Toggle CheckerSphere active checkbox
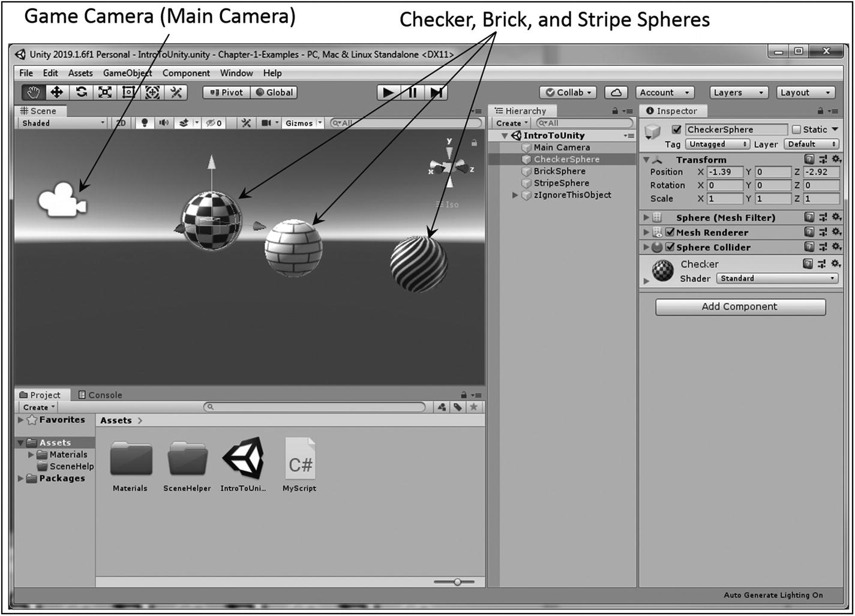Viewport: 855px width, 616px height. tap(677, 130)
